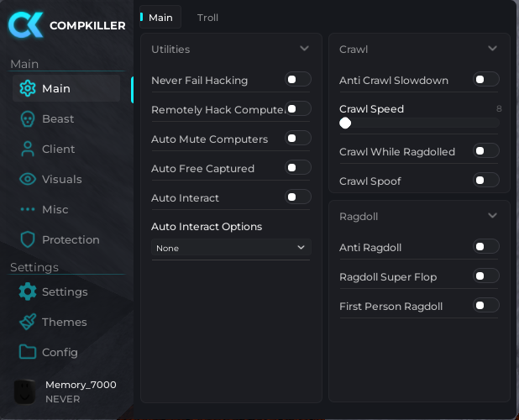Enable the Never Fail Hacking toggle

[x=297, y=80]
